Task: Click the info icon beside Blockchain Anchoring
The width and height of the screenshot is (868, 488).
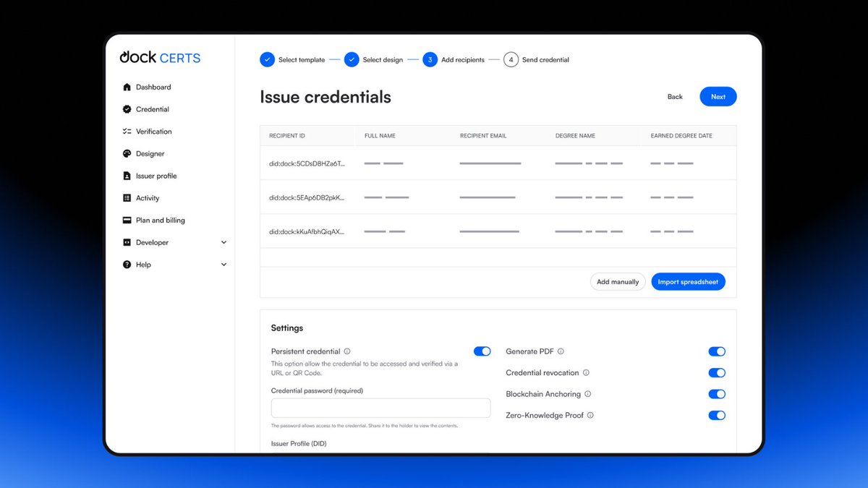Action: pos(587,394)
